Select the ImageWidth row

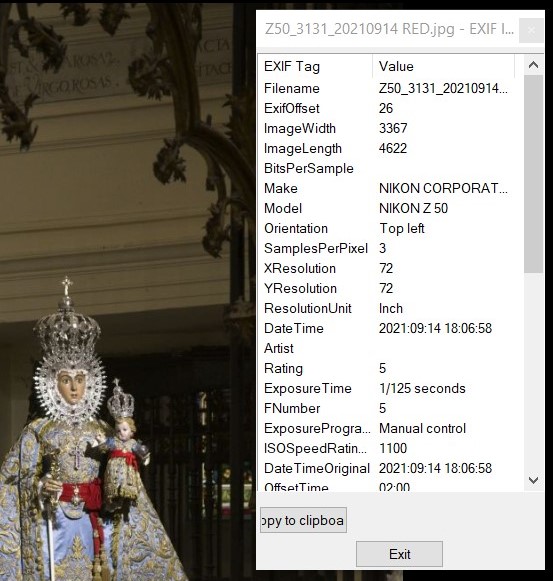(x=391, y=129)
